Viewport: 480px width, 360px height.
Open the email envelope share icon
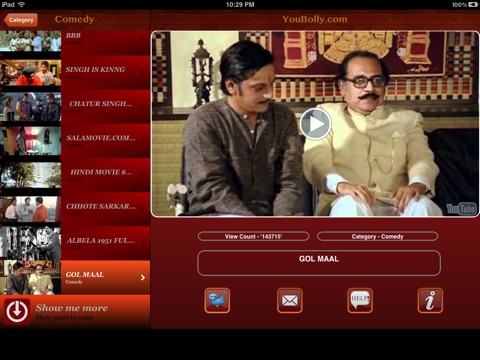290,300
